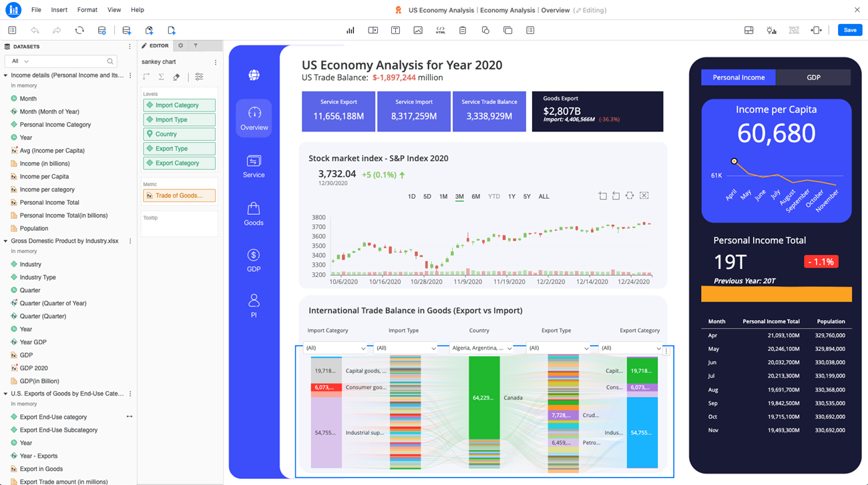The width and height of the screenshot is (868, 485).
Task: Switch to the GDP tab in the income panel
Action: tap(813, 77)
